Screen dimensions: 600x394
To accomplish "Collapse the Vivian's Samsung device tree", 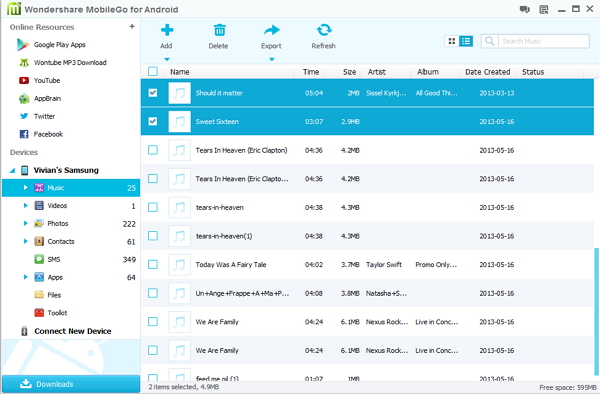I will [x=12, y=170].
